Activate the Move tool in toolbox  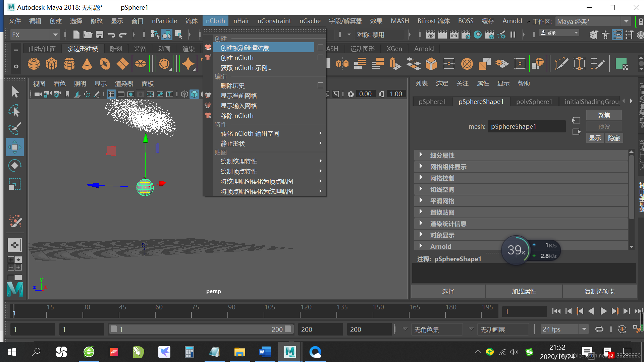[15, 147]
